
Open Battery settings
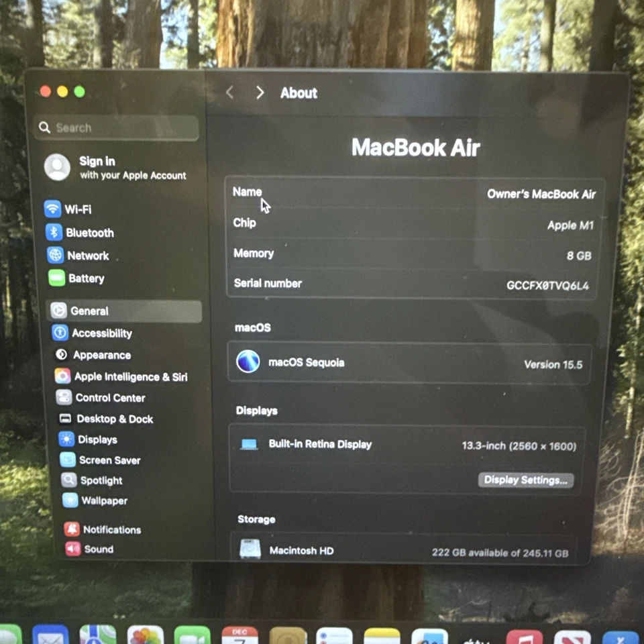86,278
